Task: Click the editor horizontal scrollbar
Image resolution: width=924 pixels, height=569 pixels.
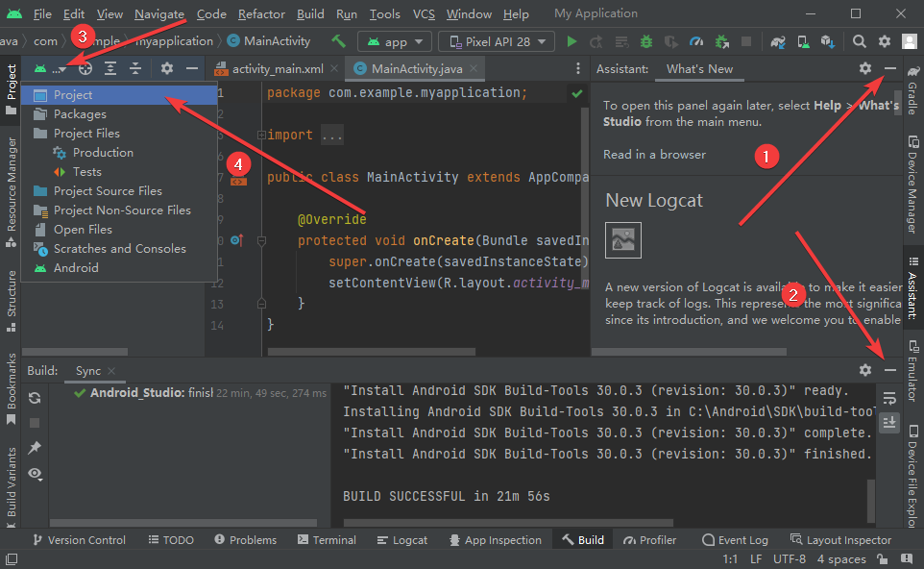Action: 372,352
